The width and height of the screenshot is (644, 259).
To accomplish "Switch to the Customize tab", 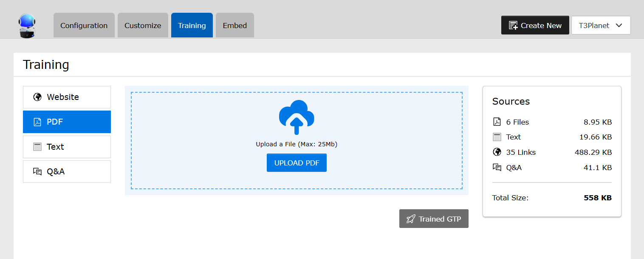I will (143, 26).
